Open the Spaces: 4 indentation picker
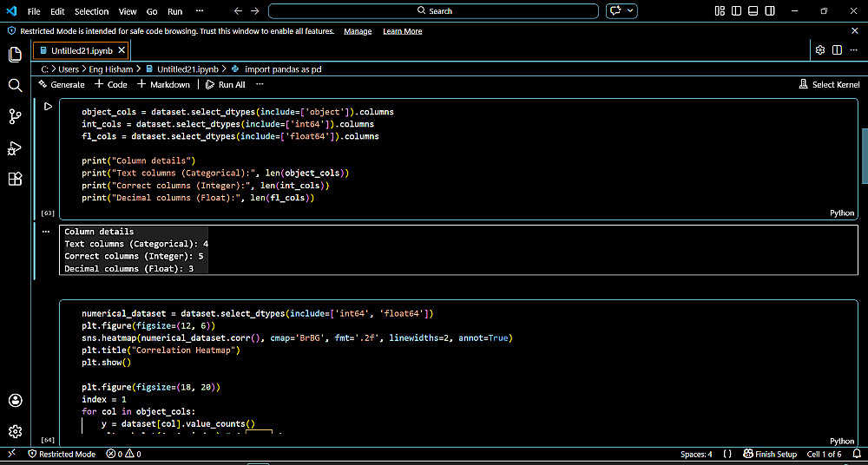Viewport: 868px width, 465px height. tap(696, 454)
